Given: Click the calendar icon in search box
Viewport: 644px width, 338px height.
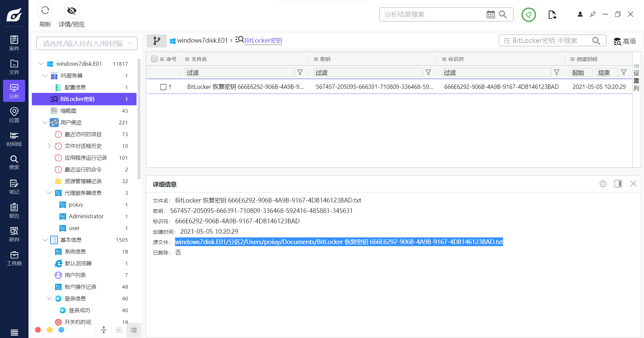Looking at the screenshot, I should tap(490, 14).
